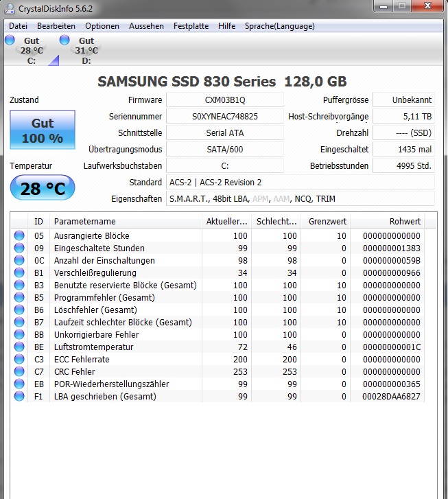Select drive D: at 31 °C

86,50
